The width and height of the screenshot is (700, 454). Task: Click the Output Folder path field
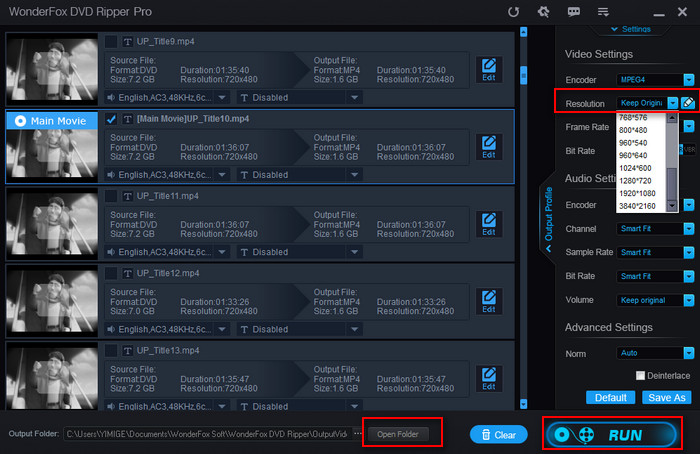[207, 433]
